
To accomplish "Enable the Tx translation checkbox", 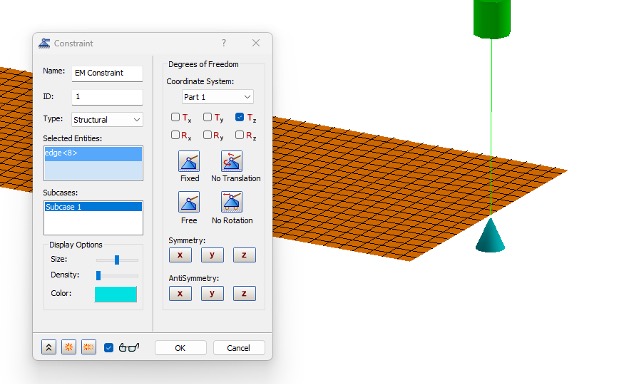I will point(175,117).
